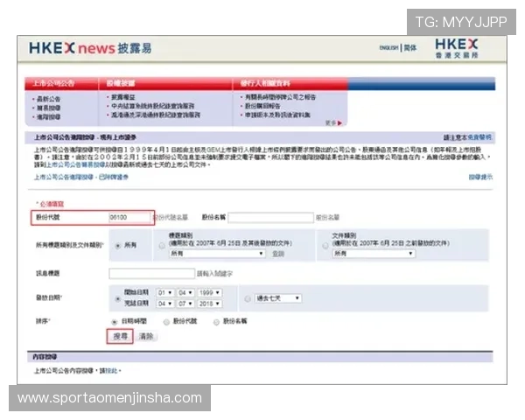Sort results by 日期時間

tap(114, 322)
